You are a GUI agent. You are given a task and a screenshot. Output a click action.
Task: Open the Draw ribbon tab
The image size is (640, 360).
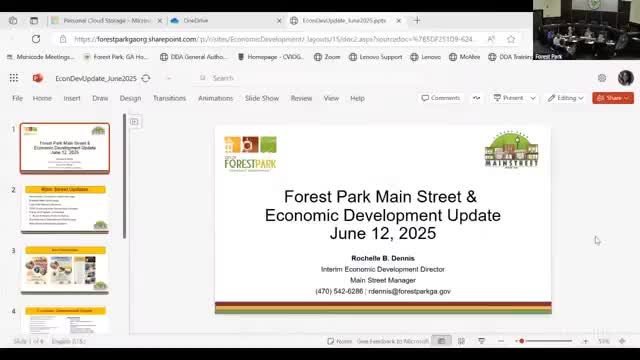[x=100, y=98]
